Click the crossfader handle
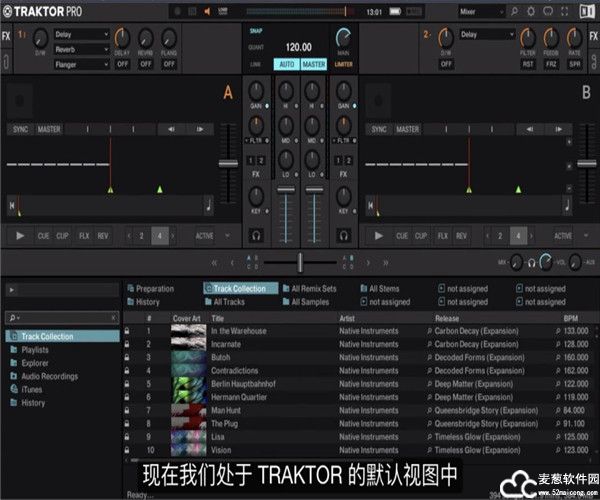600x500 pixels. coord(300,262)
